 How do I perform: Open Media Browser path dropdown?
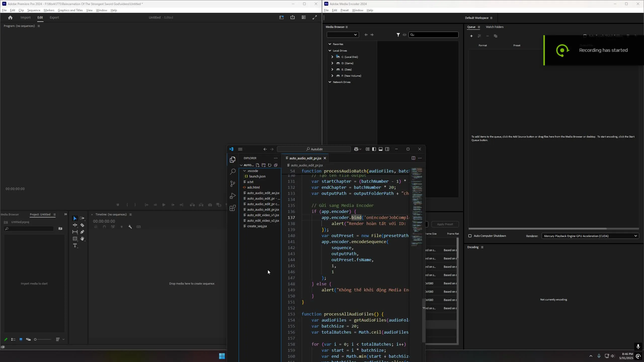click(343, 35)
